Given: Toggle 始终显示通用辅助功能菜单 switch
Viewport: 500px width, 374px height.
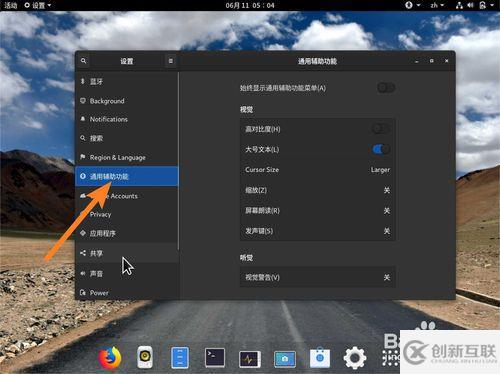Looking at the screenshot, I should tap(386, 88).
